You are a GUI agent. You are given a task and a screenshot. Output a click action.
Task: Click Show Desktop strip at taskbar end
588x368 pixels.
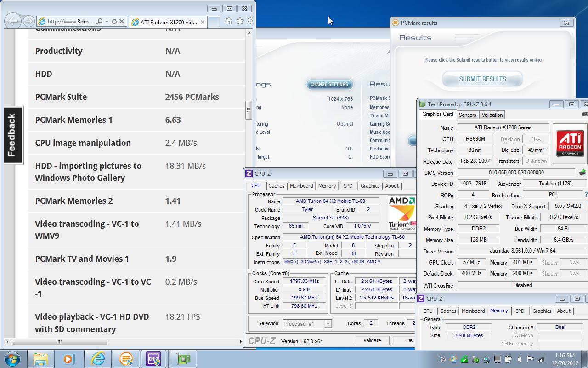584,359
